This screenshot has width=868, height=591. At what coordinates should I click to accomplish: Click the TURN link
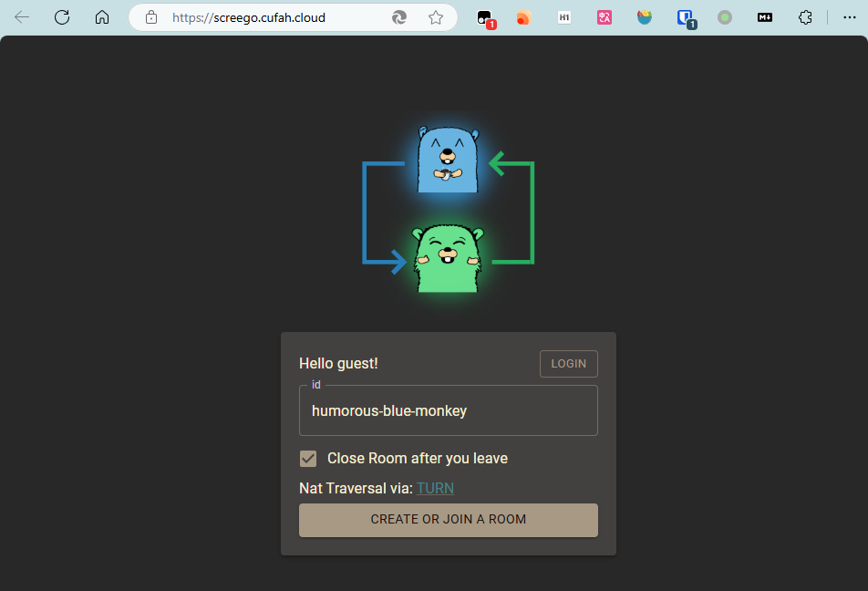tap(435, 488)
